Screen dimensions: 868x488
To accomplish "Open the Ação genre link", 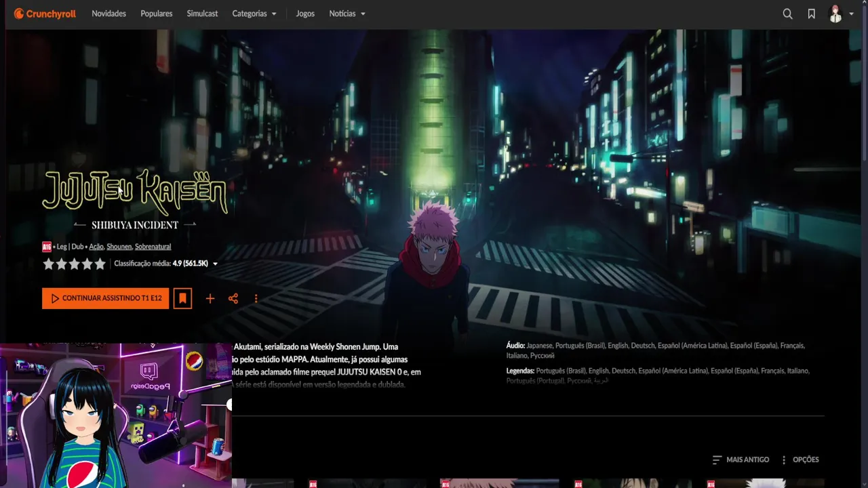I will [96, 247].
